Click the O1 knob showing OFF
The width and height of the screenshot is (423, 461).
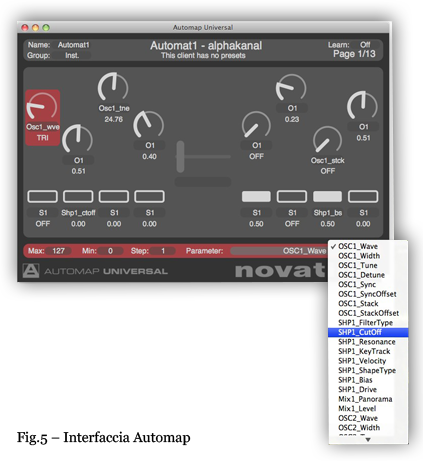[256, 125]
